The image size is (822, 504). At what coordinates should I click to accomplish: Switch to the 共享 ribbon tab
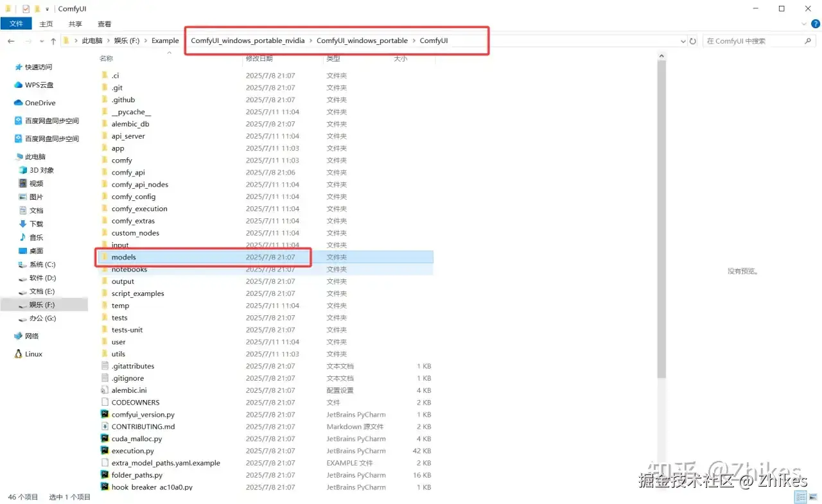tap(75, 24)
